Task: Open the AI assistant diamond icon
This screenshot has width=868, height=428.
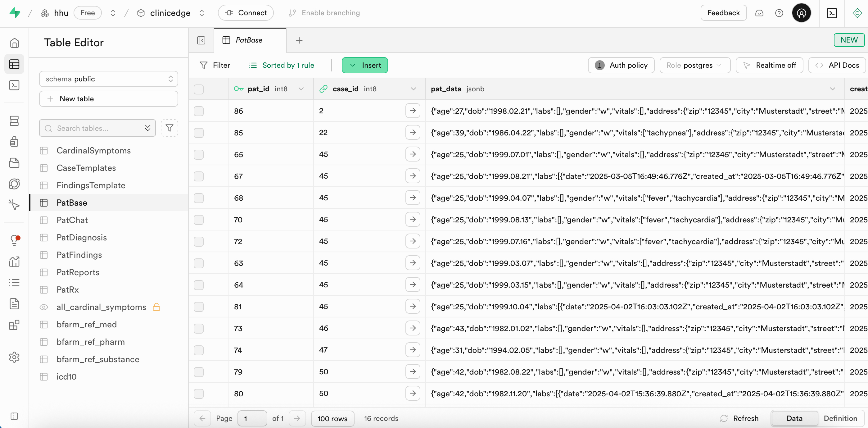Action: (x=857, y=13)
